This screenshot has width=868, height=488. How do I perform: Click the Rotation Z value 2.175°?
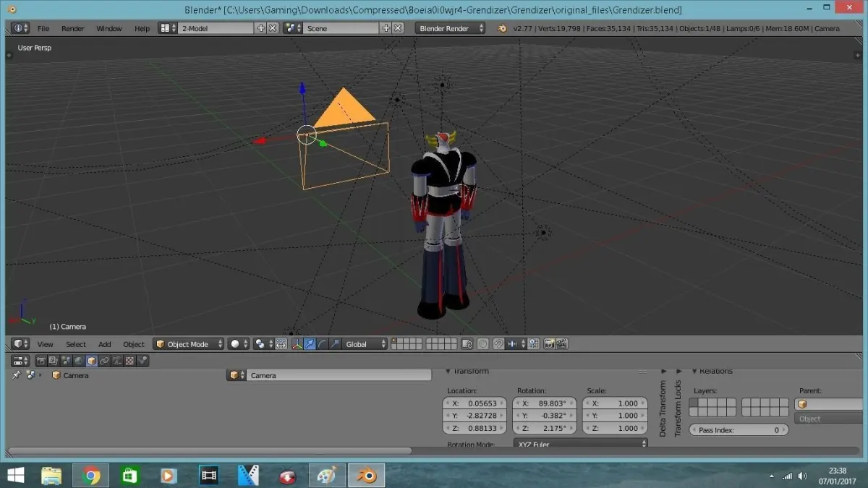tap(544, 428)
